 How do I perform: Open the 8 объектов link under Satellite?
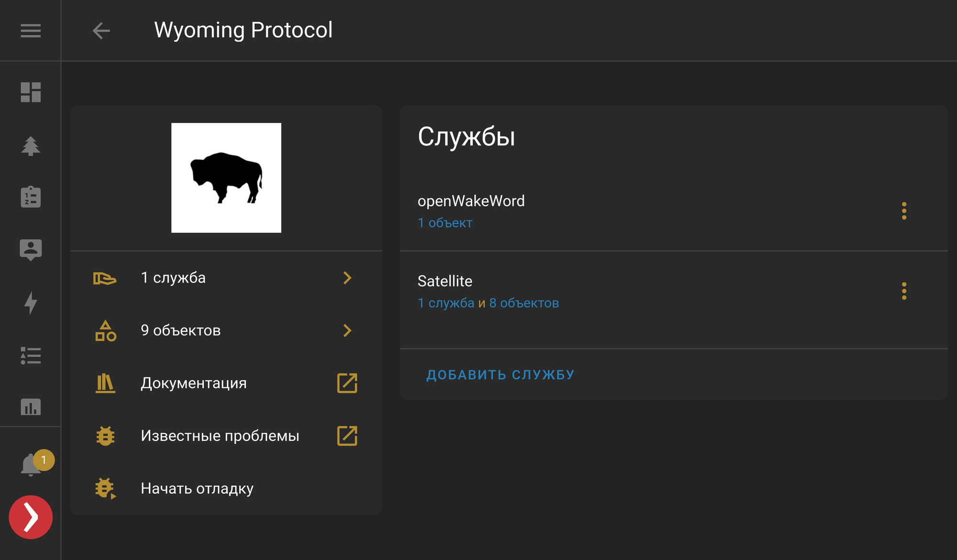click(524, 303)
